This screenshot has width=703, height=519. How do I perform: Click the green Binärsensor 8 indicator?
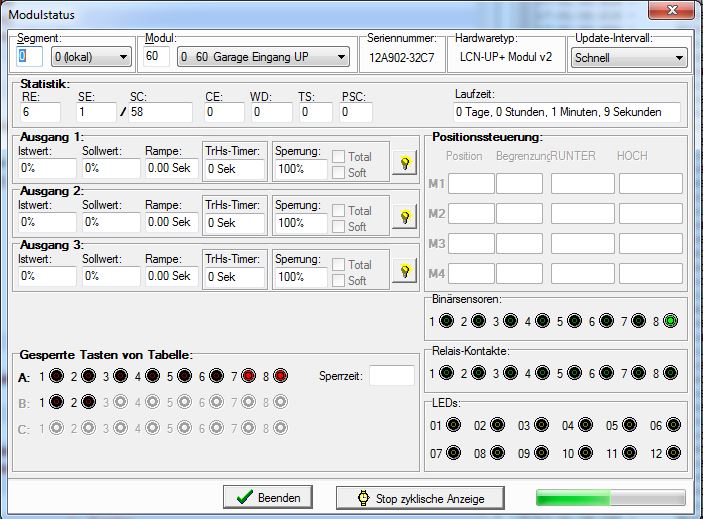pyautogui.click(x=670, y=321)
